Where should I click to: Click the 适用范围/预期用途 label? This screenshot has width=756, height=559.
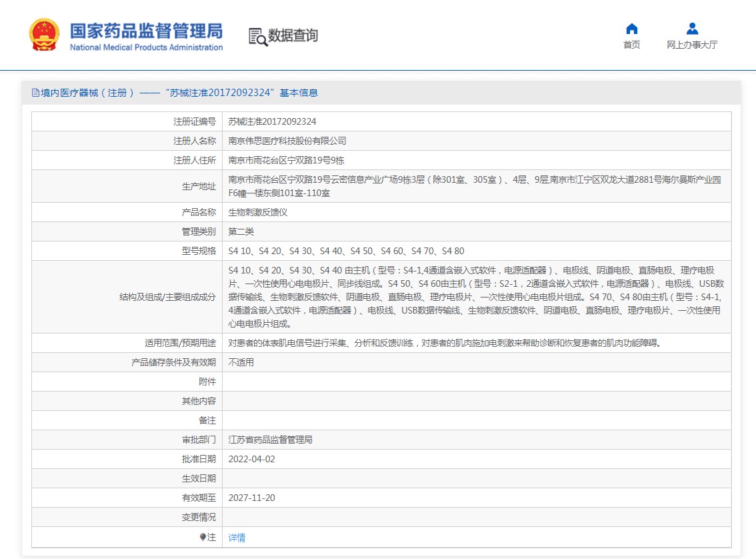click(180, 343)
